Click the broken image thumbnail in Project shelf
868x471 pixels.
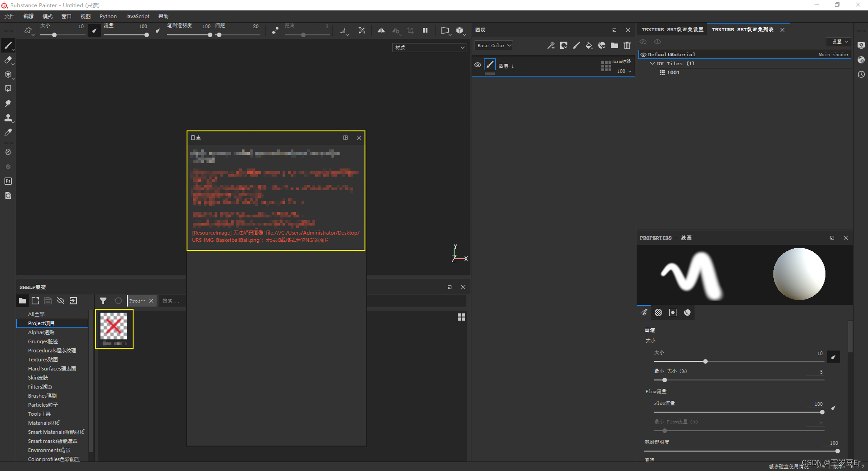click(x=114, y=326)
